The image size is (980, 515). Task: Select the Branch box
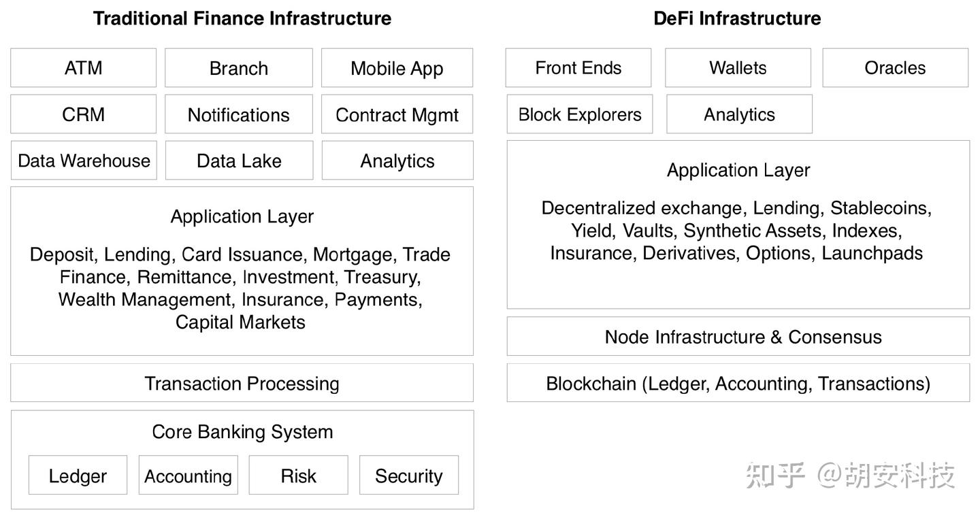[x=238, y=68]
